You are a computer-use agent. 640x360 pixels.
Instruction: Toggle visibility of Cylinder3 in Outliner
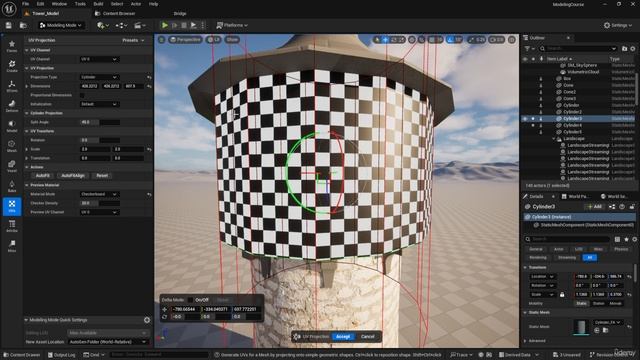(525, 118)
